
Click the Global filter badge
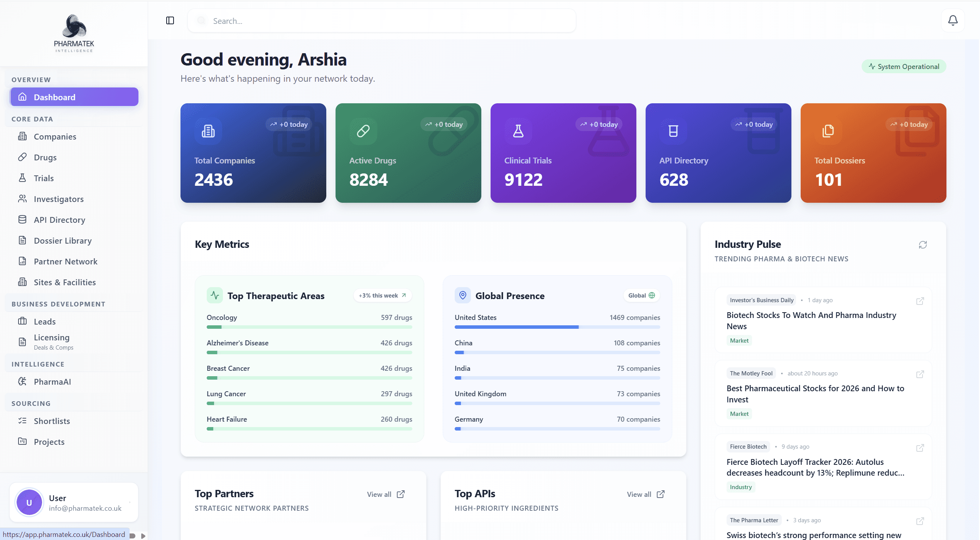(x=642, y=296)
